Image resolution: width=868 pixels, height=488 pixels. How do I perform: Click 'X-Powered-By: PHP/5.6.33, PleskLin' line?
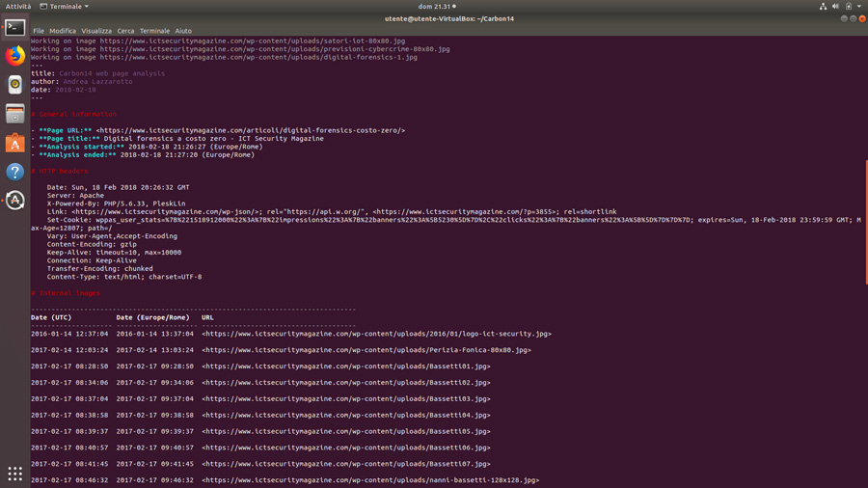click(x=117, y=203)
